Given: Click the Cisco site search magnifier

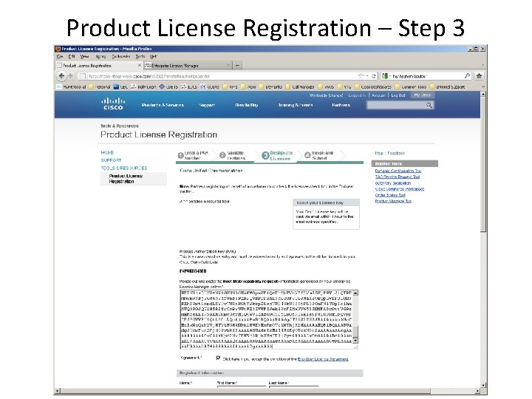Looking at the screenshot, I should point(429,105).
